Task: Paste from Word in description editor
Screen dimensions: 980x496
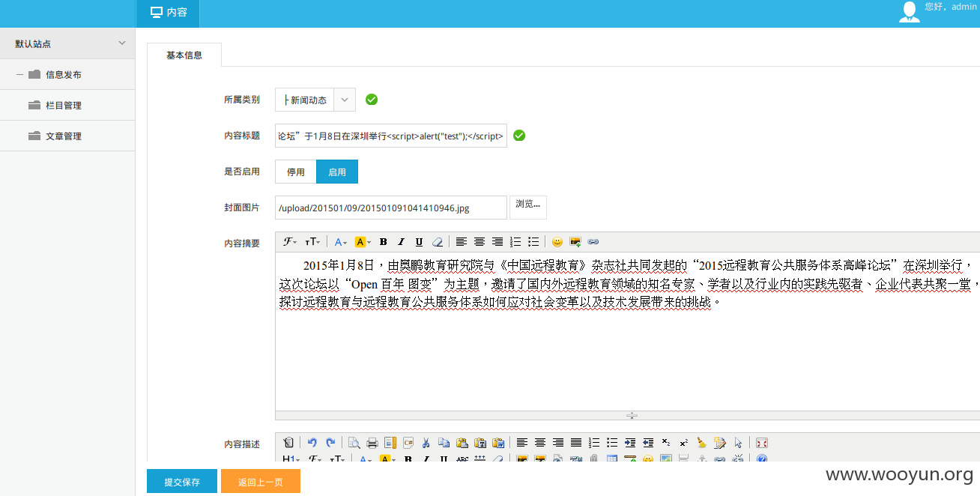Action: [x=498, y=443]
